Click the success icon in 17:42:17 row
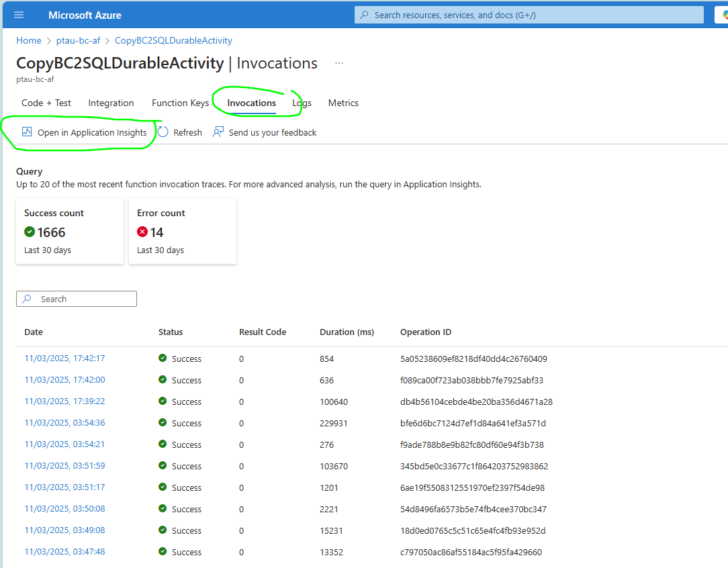The image size is (728, 568). click(163, 358)
